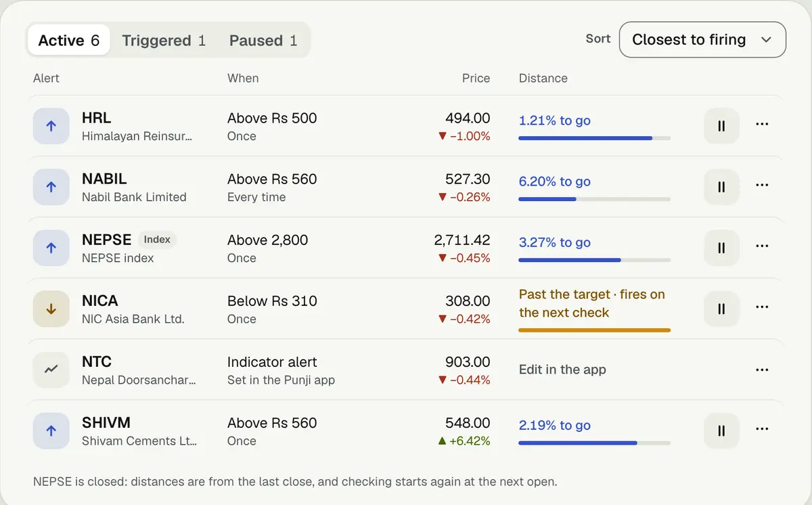This screenshot has height=505, width=812.
Task: Click the 'Below Rs 310' condition
Action: click(272, 301)
